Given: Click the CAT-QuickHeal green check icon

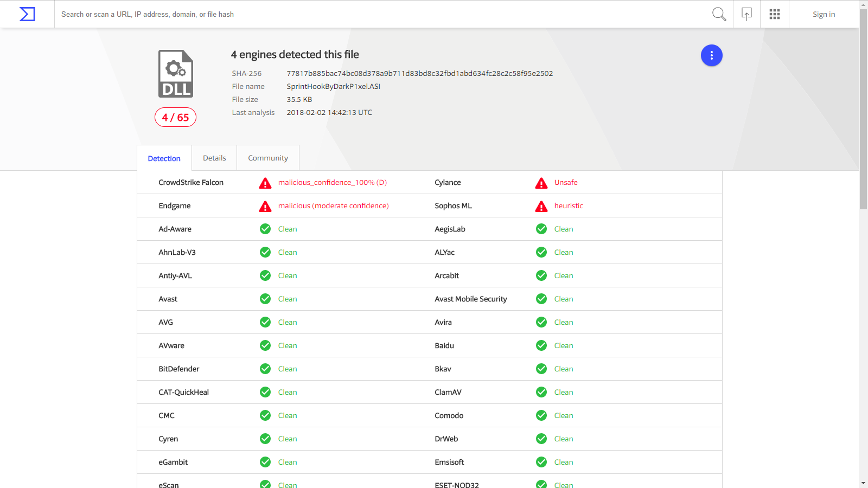Looking at the screenshot, I should click(x=265, y=392).
